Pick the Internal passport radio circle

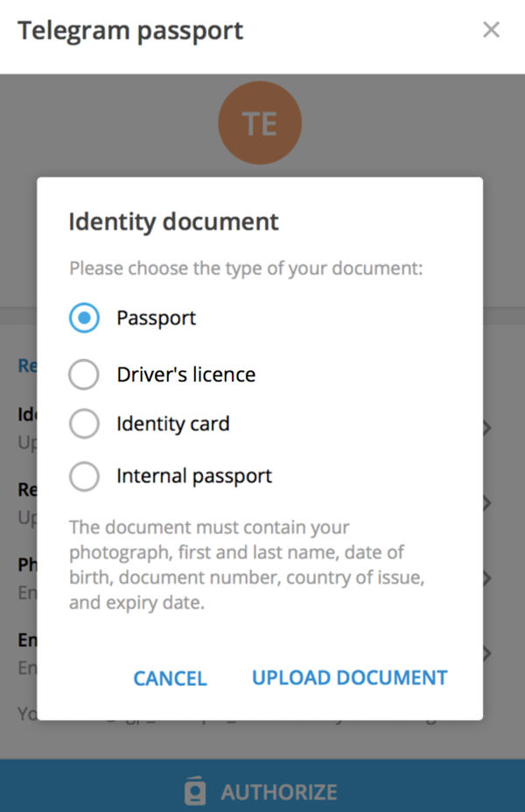84,477
